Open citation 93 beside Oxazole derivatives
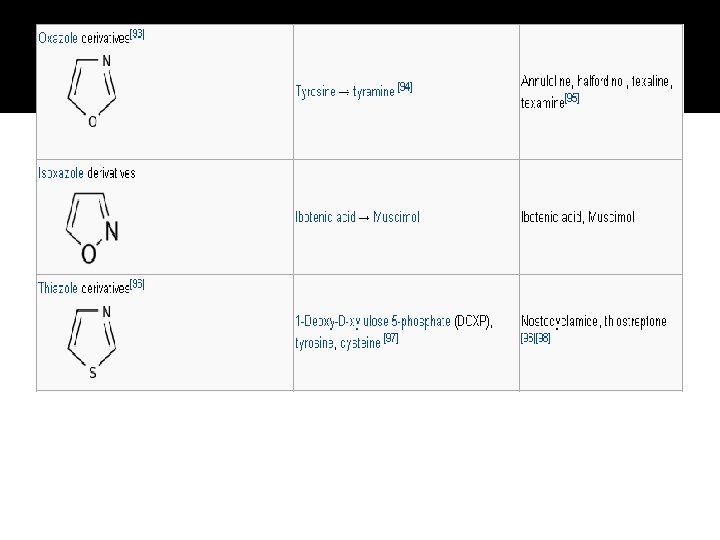 (137, 34)
